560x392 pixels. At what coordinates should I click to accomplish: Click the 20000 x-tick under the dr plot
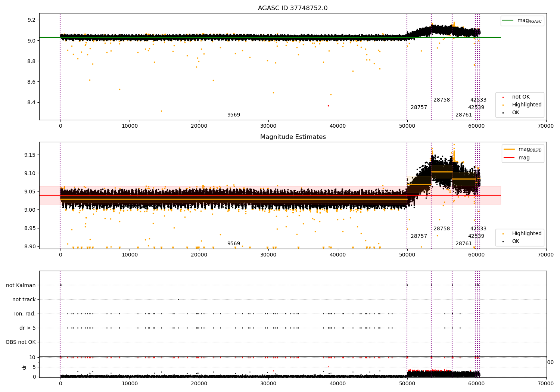coord(199,383)
